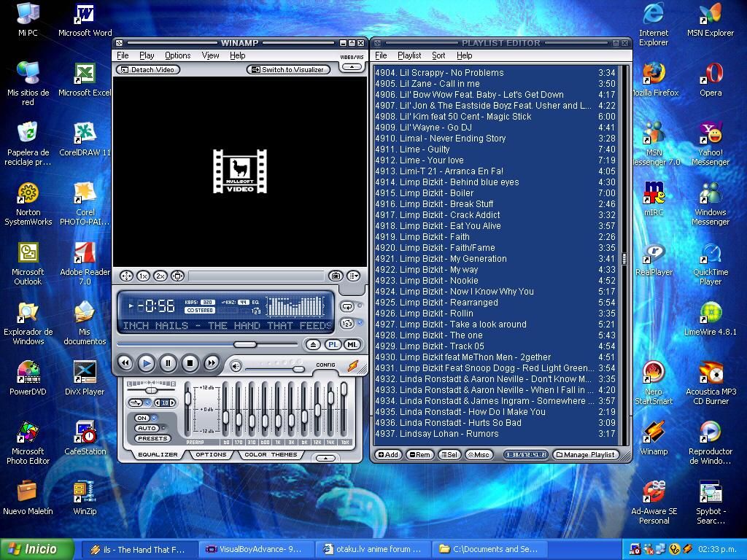Toggle shuffle mode (123 button)
The width and height of the screenshot is (747, 560).
click(x=347, y=323)
